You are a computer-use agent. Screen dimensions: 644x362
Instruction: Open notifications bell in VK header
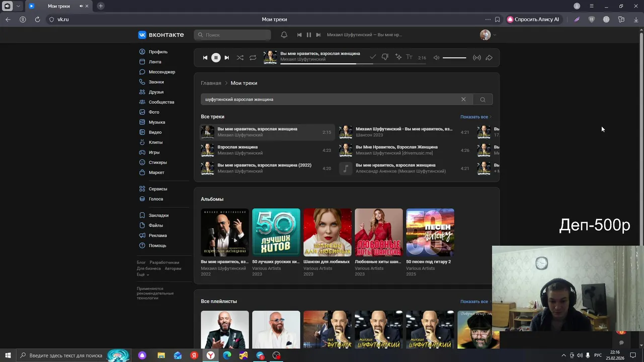pos(284,35)
